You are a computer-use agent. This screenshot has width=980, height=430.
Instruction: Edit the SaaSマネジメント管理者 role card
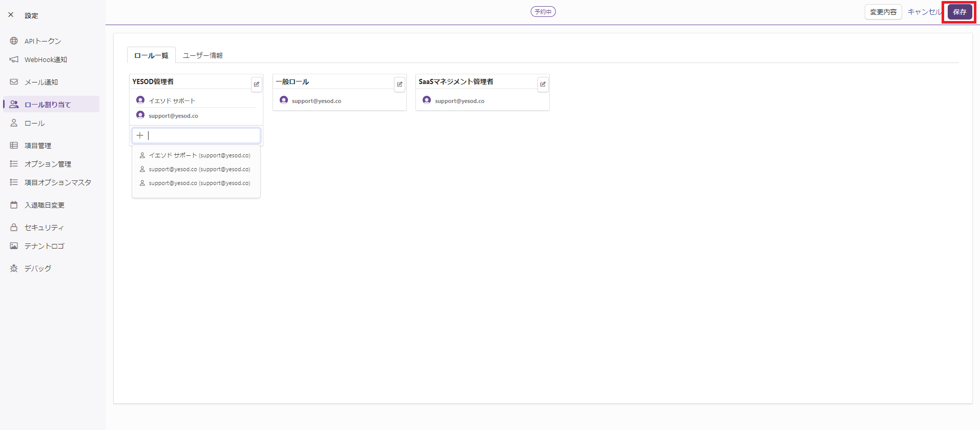click(543, 85)
